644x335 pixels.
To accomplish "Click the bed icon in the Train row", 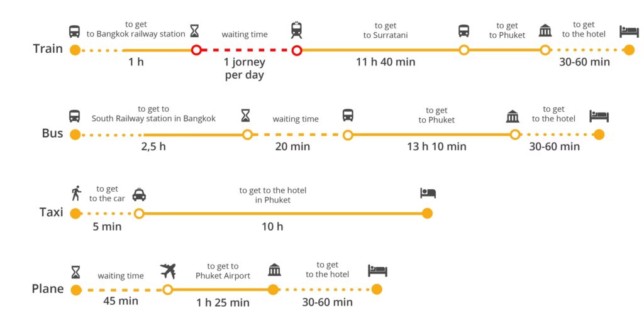I will point(629,31).
